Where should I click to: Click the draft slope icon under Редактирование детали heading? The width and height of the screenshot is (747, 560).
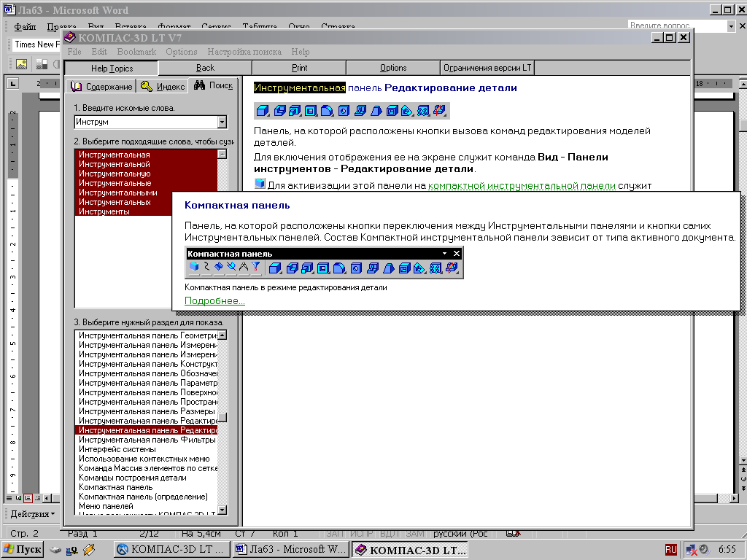[x=376, y=111]
